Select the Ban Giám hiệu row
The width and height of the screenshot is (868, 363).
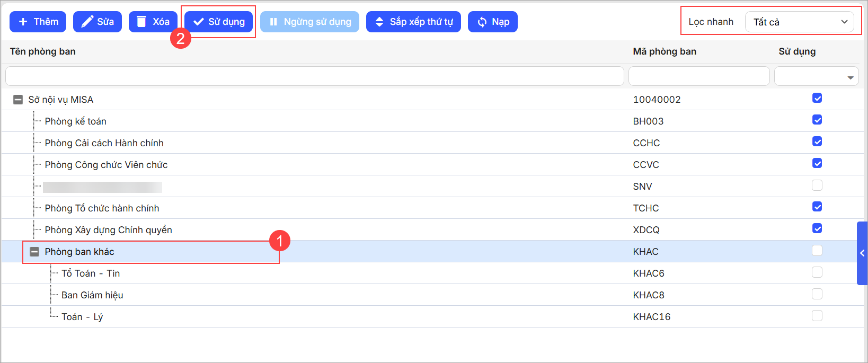click(x=92, y=295)
